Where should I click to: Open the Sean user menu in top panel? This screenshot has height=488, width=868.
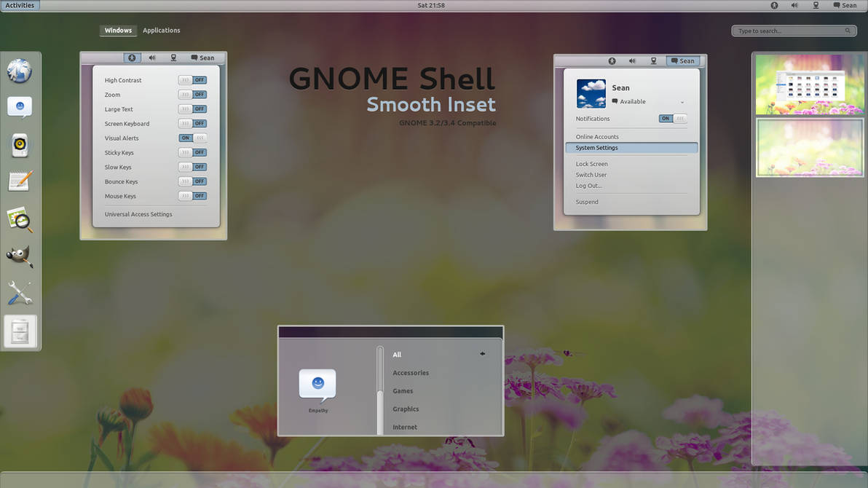[x=845, y=6]
